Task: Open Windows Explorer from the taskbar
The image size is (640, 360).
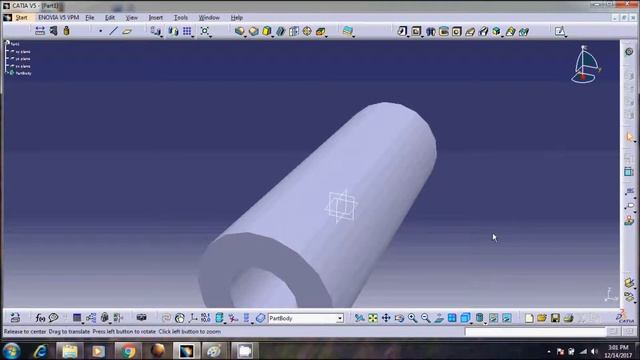Action: pos(70,351)
